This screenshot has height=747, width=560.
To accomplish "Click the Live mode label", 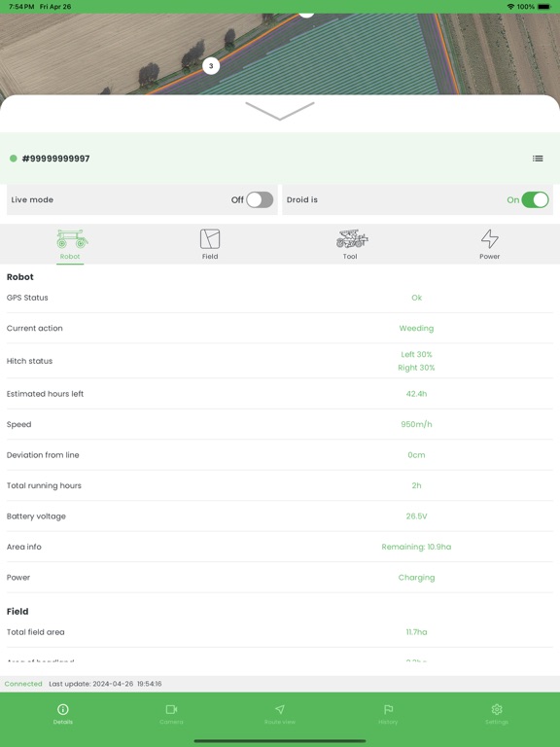I will [32, 200].
